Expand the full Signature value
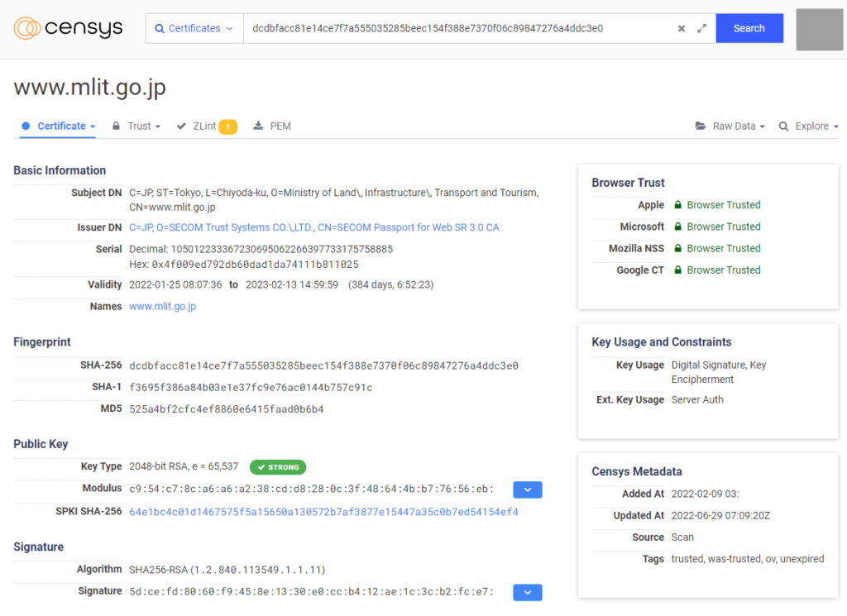847x616 pixels. coord(527,592)
